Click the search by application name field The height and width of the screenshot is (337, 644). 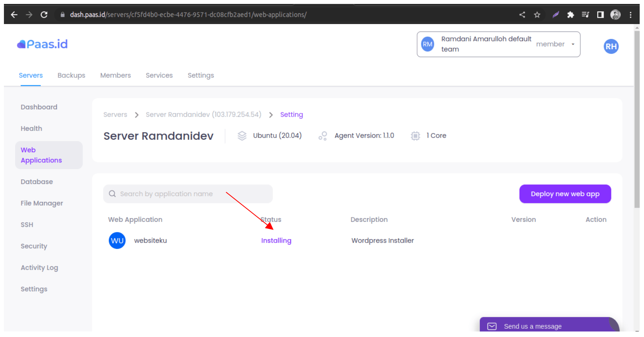click(188, 194)
